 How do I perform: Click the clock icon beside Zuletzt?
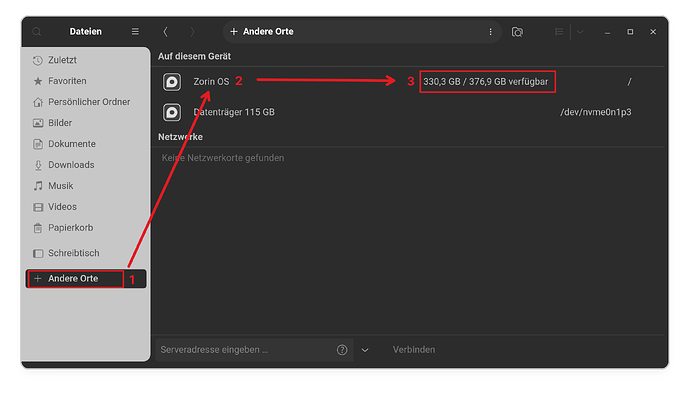point(38,60)
